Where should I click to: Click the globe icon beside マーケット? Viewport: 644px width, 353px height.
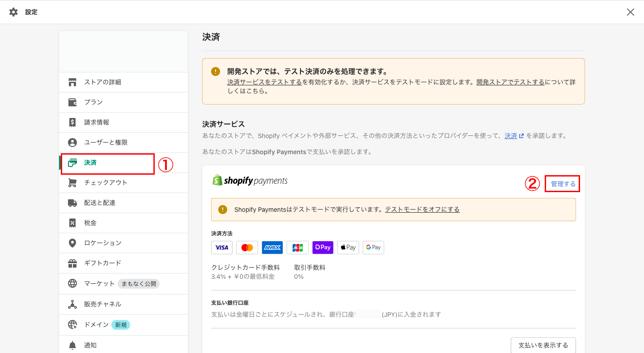72,283
